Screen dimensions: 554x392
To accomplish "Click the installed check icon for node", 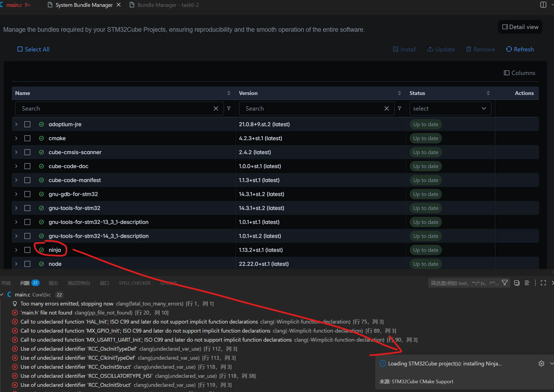I will pos(41,264).
